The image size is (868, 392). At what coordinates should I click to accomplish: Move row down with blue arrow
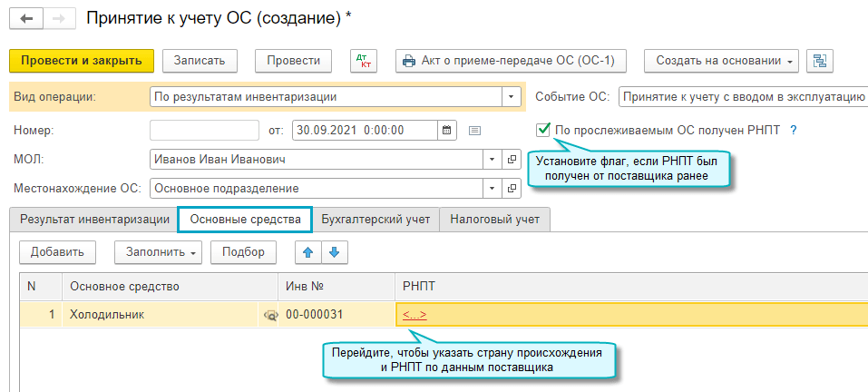point(334,252)
